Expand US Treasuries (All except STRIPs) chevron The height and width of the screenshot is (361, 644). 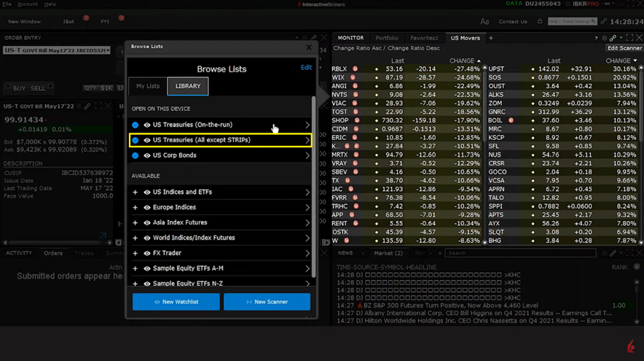click(x=307, y=140)
